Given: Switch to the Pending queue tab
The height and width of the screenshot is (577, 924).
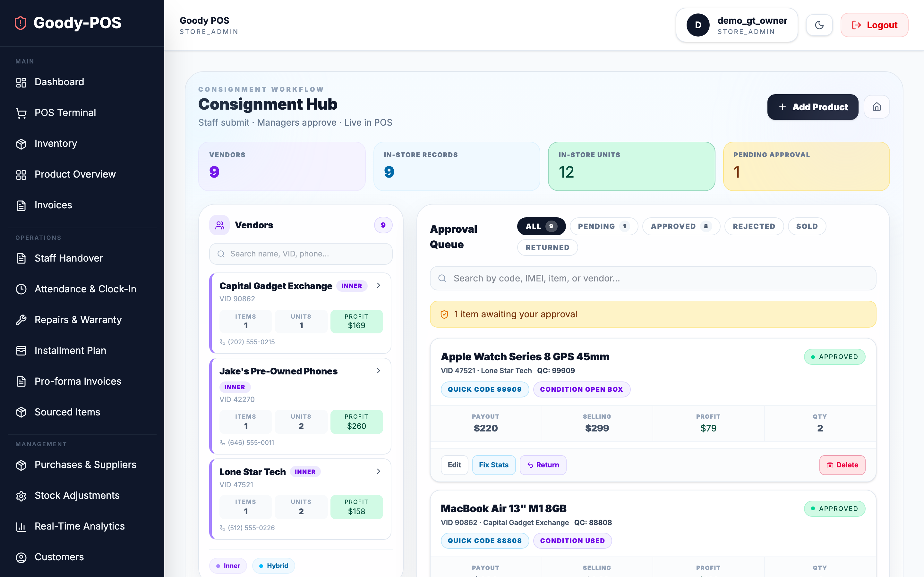Looking at the screenshot, I should pos(603,226).
